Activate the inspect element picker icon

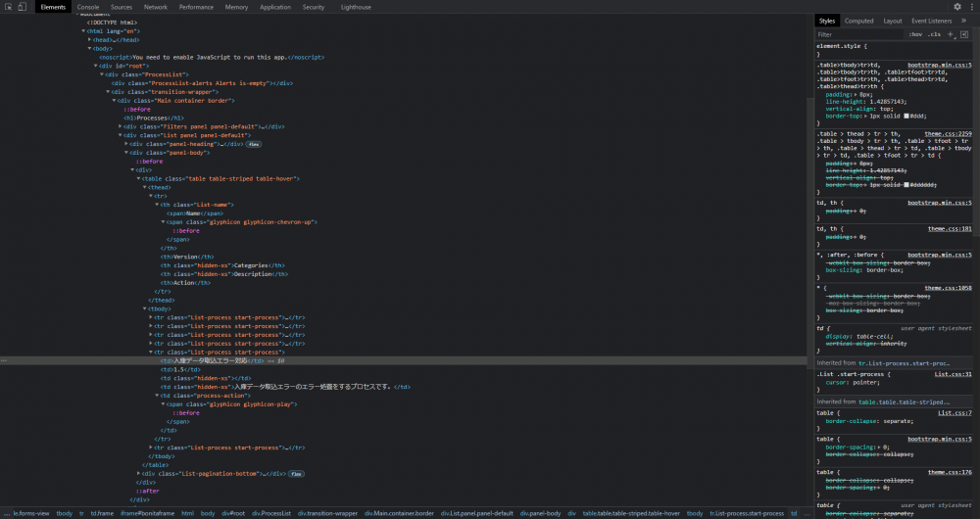click(9, 7)
